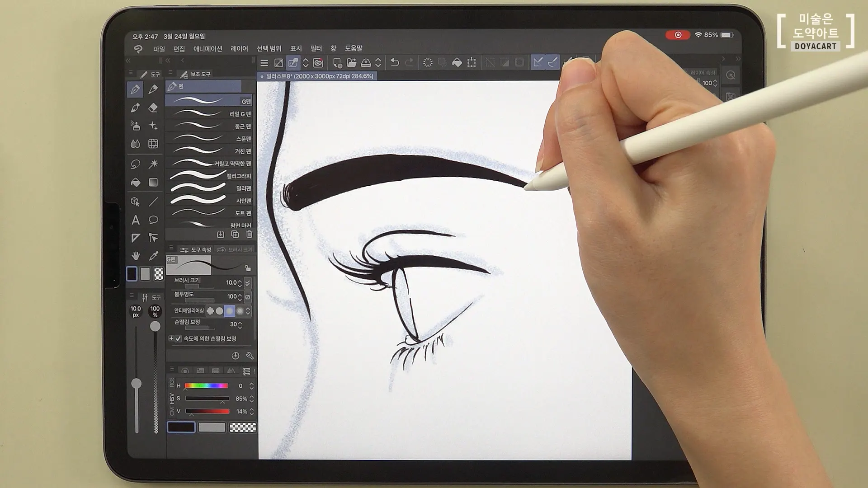The width and height of the screenshot is (868, 488).
Task: Choose the no anti-aliasing option
Action: click(x=210, y=311)
